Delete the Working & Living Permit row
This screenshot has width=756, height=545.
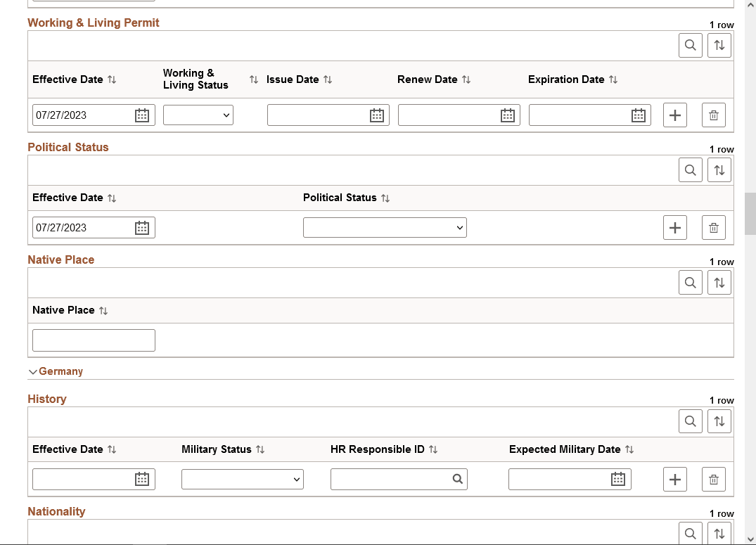(x=713, y=115)
